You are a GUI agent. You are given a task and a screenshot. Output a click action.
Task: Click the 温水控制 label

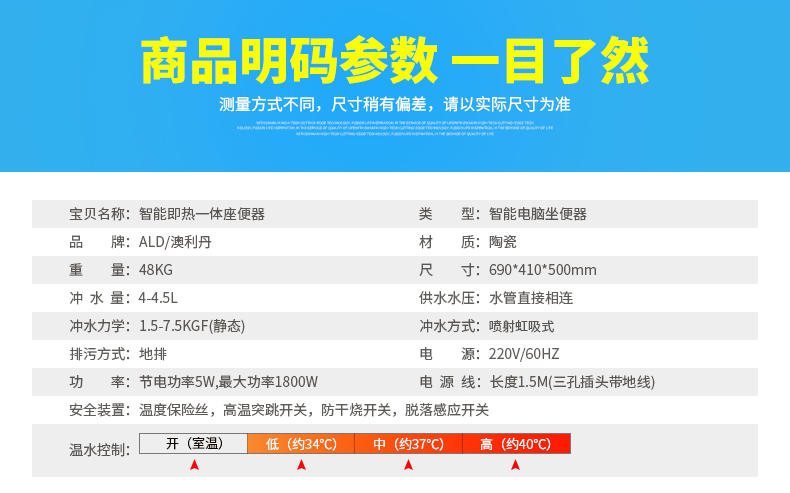tap(99, 450)
